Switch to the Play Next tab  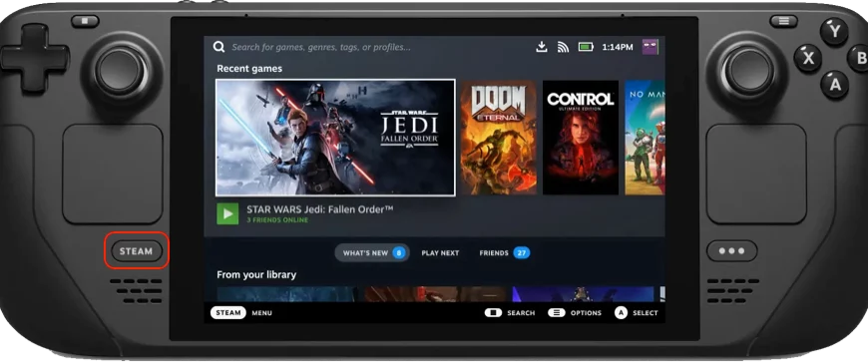(440, 253)
